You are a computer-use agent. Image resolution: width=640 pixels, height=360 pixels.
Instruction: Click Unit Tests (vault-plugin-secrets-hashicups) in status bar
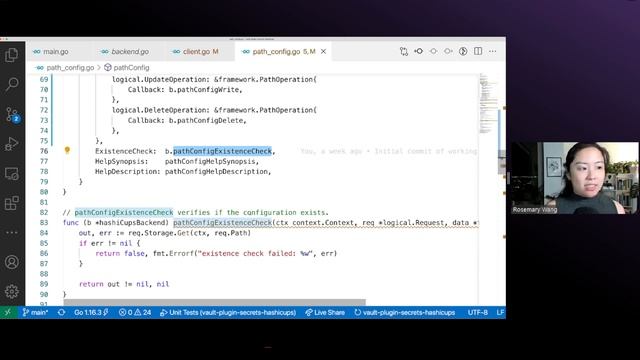pyautogui.click(x=228, y=313)
